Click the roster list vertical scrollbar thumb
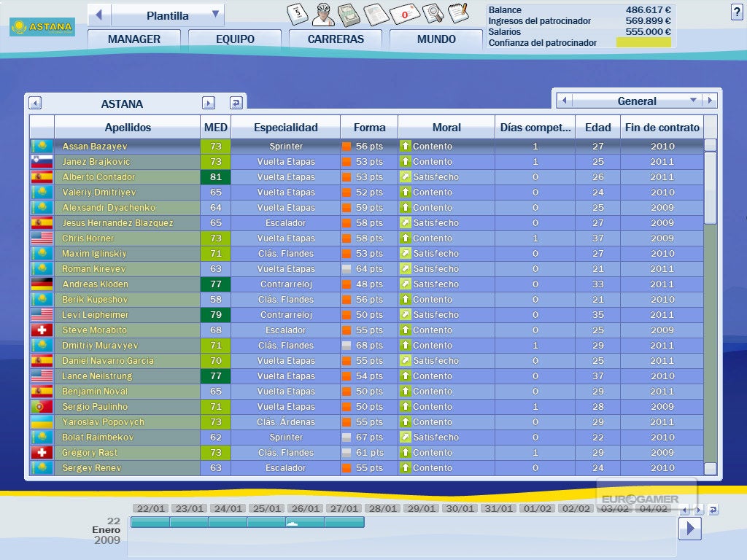747x560 pixels. click(711, 187)
